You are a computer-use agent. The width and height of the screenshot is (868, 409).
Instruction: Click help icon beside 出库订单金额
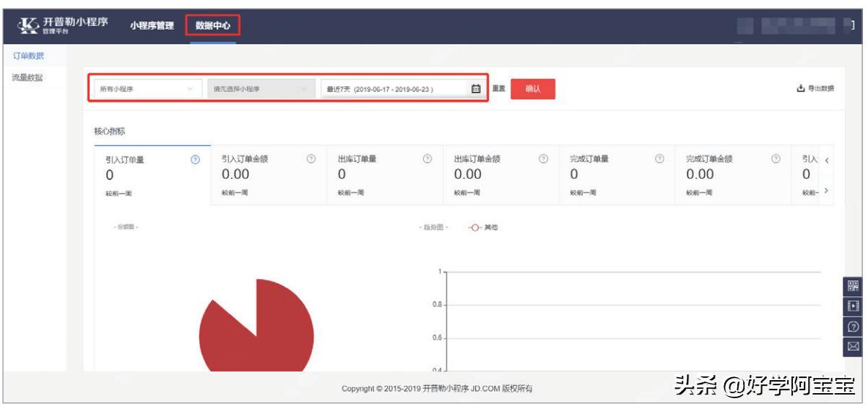544,159
